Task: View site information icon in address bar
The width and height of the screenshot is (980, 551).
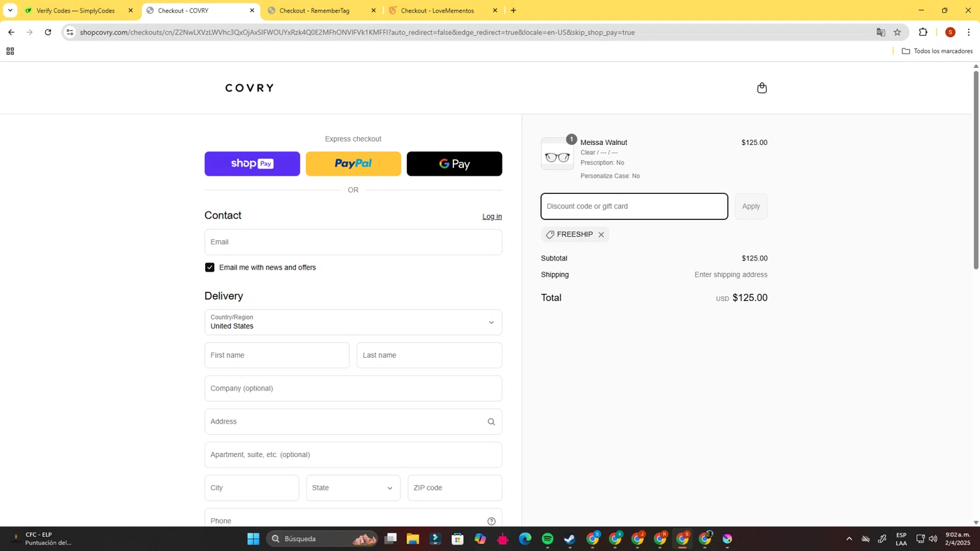Action: tap(70, 32)
